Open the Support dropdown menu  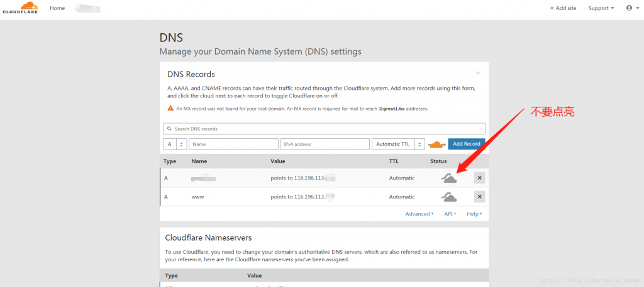click(601, 8)
